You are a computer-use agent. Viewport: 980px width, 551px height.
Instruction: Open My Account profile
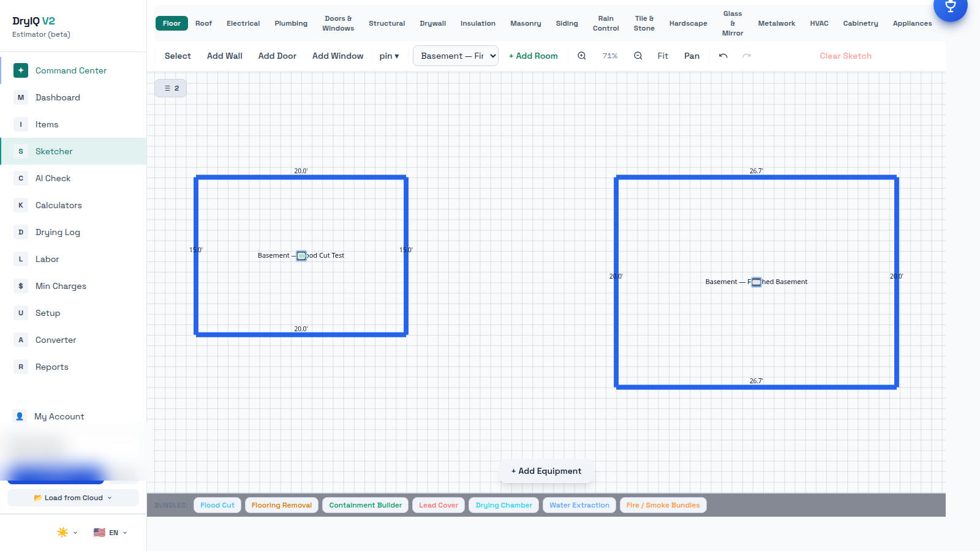[73, 416]
